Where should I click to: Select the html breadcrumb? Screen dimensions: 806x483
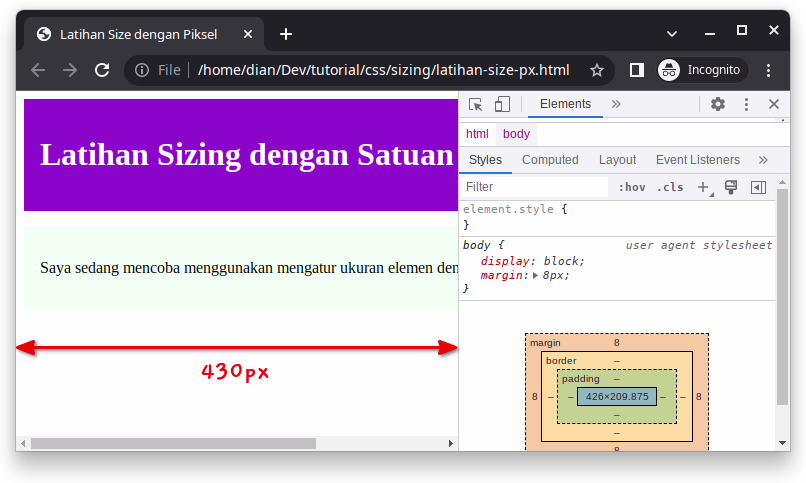coord(477,134)
